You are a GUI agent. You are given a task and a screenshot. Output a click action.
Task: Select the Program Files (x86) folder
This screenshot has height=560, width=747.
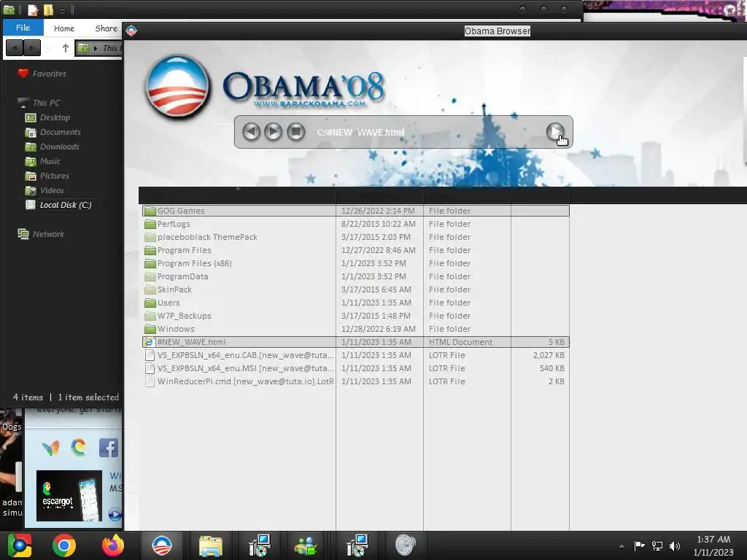pos(355,263)
